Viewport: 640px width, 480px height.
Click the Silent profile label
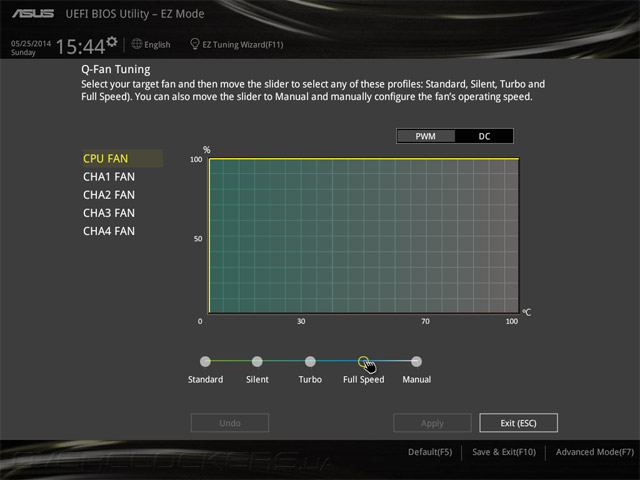click(257, 380)
